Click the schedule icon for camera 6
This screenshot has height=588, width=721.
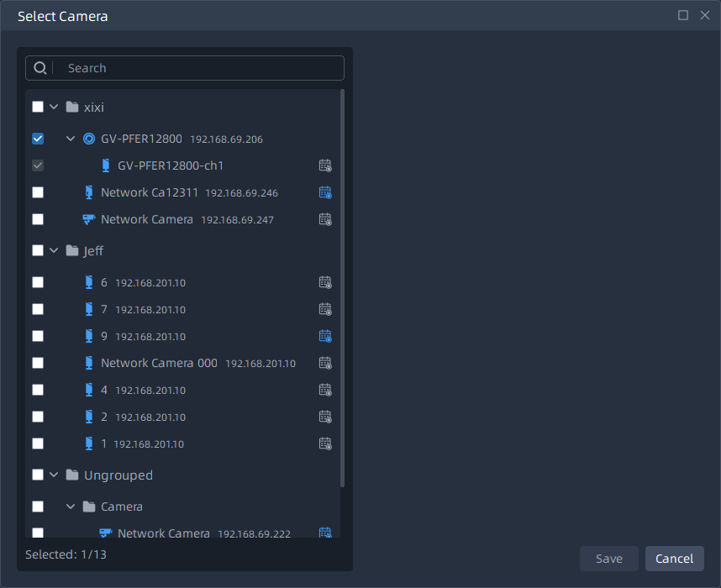pos(325,282)
